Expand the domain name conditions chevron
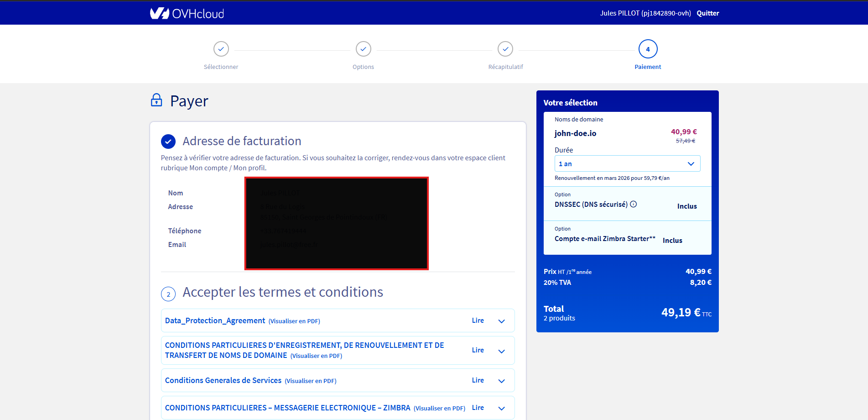The width and height of the screenshot is (868, 420). (501, 351)
